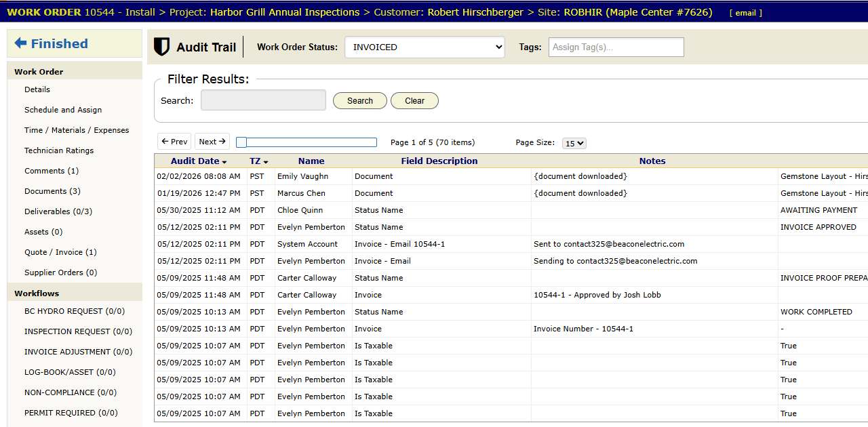
Task: Click the Finished back arrow icon
Action: point(20,43)
